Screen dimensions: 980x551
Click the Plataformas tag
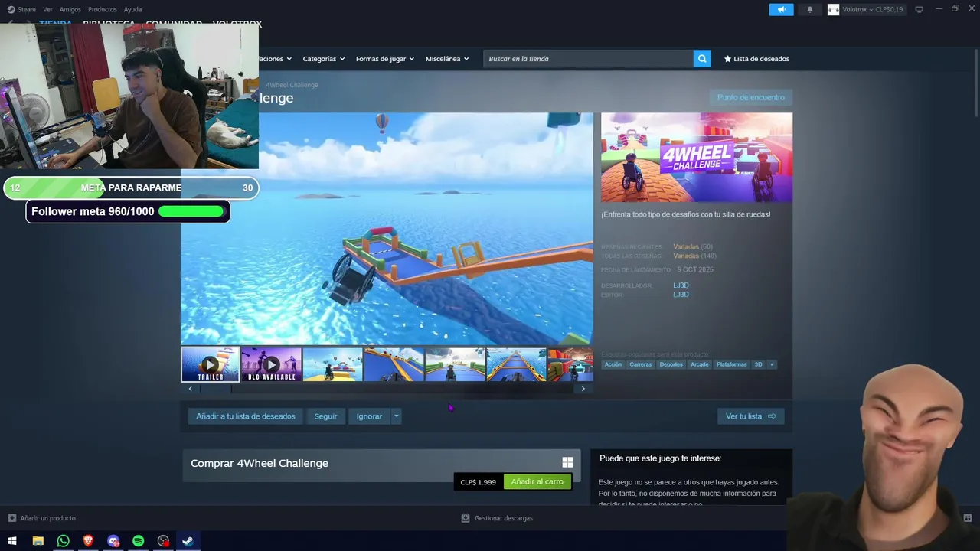point(731,364)
